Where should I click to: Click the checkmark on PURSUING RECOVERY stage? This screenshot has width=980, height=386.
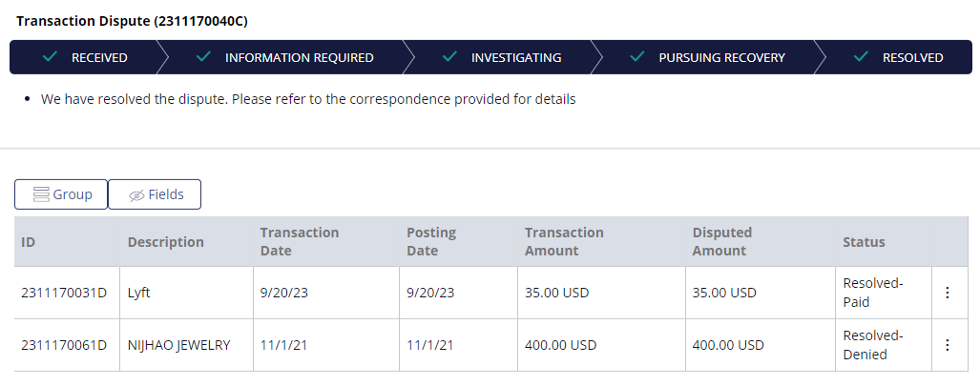pos(636,57)
